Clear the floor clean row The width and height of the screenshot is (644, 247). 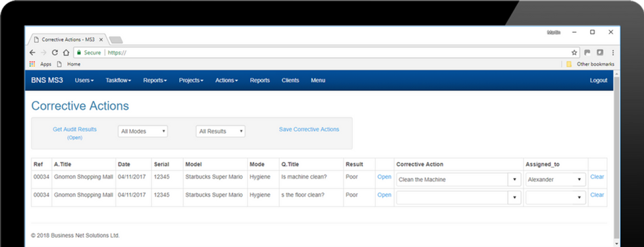(x=597, y=195)
